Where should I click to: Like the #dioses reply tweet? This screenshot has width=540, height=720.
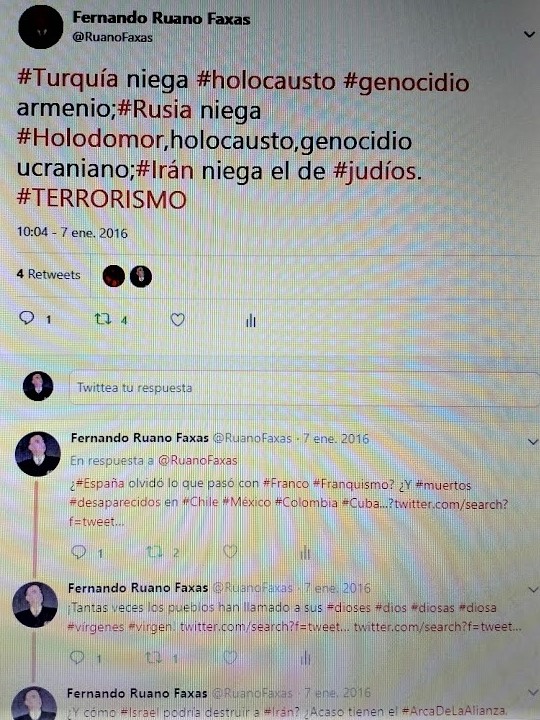point(230,658)
